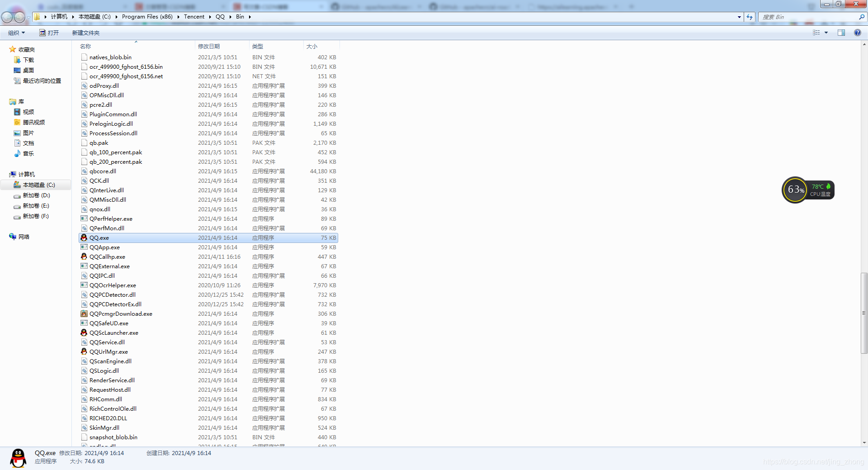Navigate to Program Files (x86) breadcrumb
The width and height of the screenshot is (868, 470).
(147, 17)
